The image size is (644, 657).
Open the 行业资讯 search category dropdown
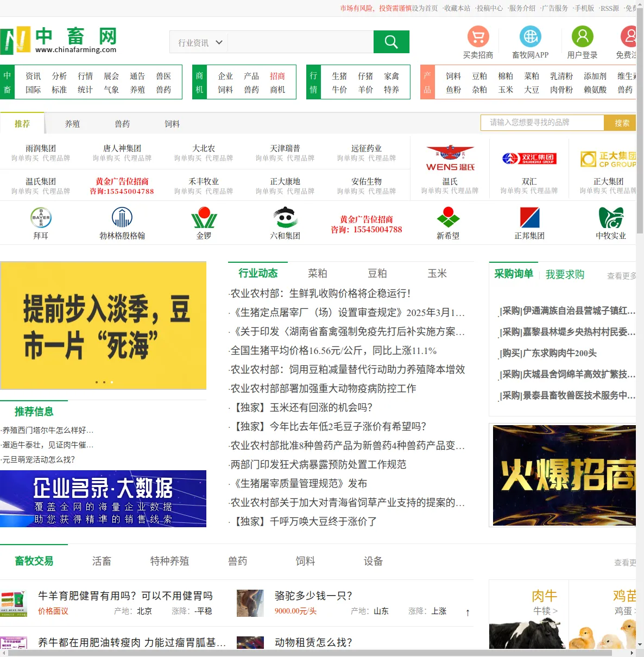pyautogui.click(x=199, y=42)
